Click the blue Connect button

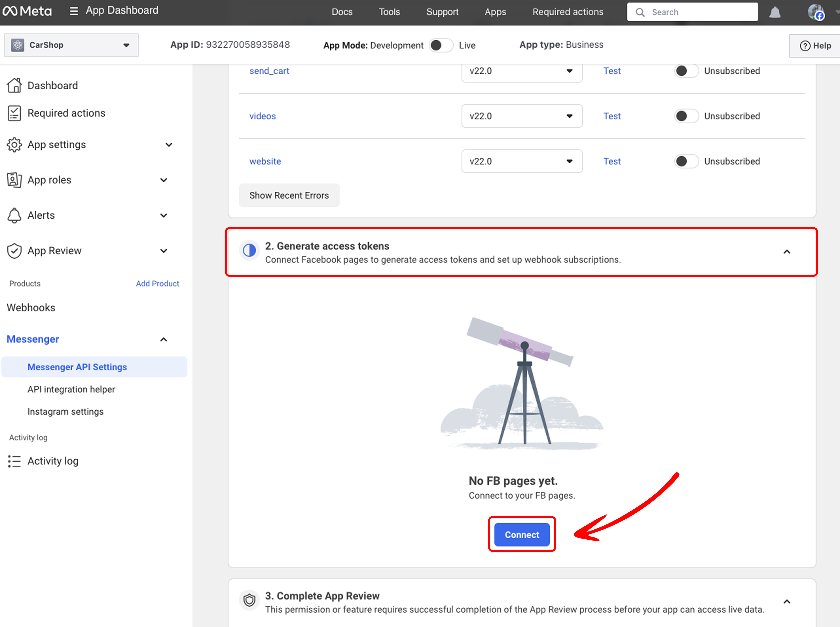click(522, 535)
